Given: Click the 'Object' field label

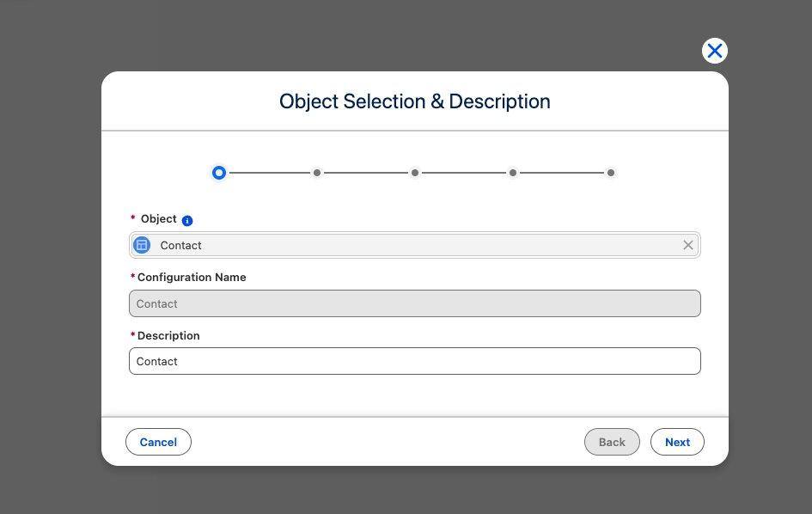Looking at the screenshot, I should coord(158,218).
